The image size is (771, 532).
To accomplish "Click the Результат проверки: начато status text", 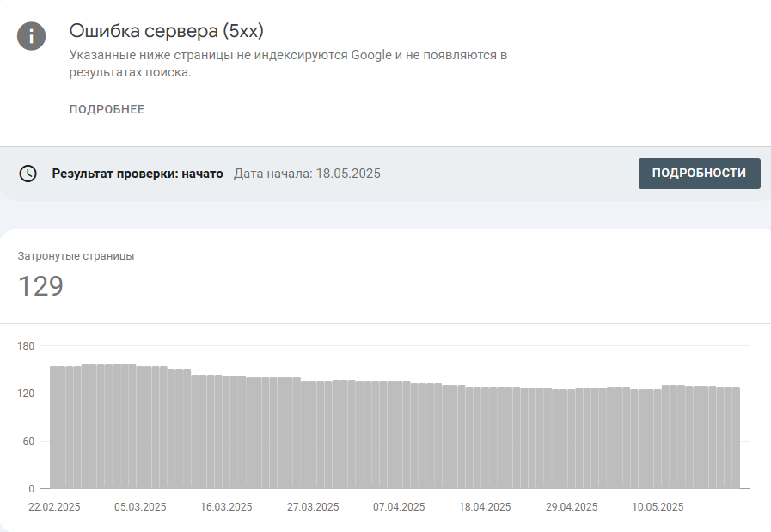I will (138, 174).
